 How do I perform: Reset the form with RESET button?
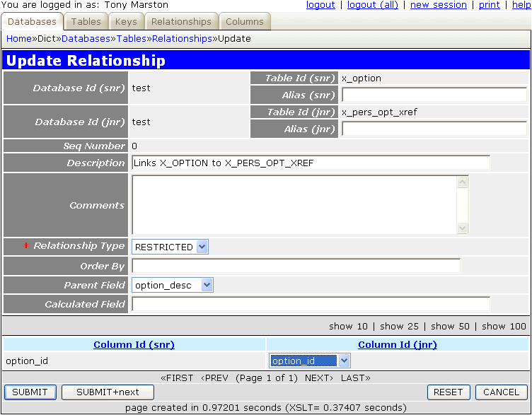tap(448, 392)
